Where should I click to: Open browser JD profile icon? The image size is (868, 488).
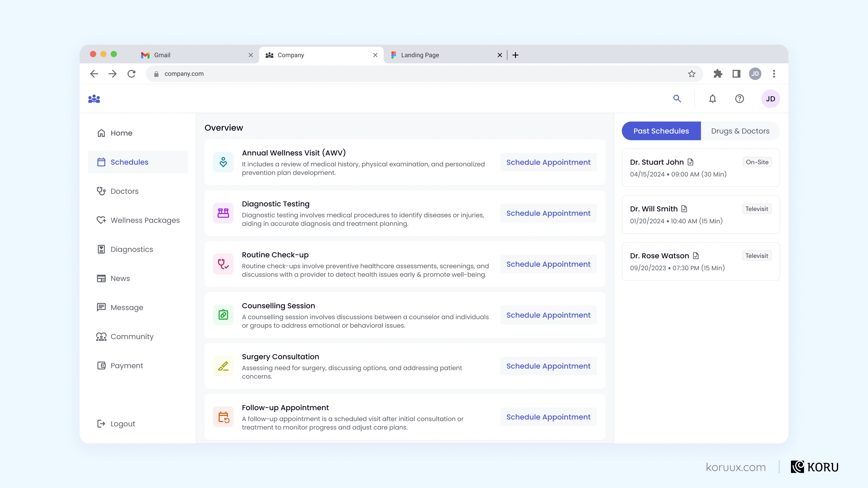tap(755, 74)
